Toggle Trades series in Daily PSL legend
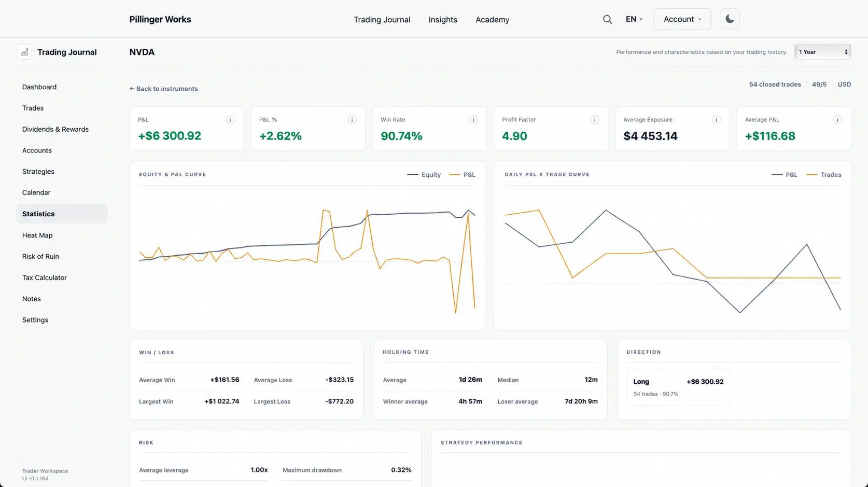 tap(824, 175)
